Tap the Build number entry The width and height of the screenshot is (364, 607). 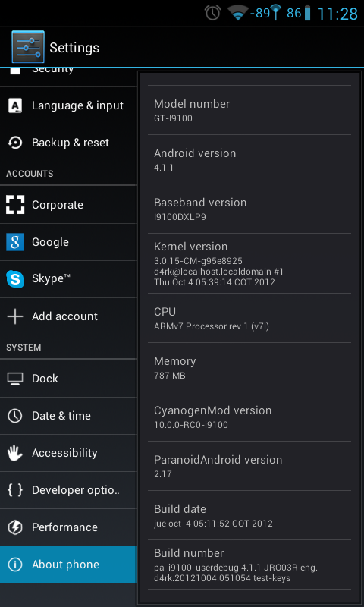249,565
